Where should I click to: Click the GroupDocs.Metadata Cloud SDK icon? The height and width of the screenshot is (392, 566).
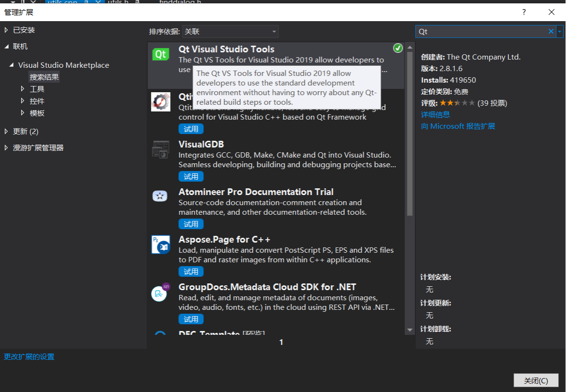click(160, 292)
